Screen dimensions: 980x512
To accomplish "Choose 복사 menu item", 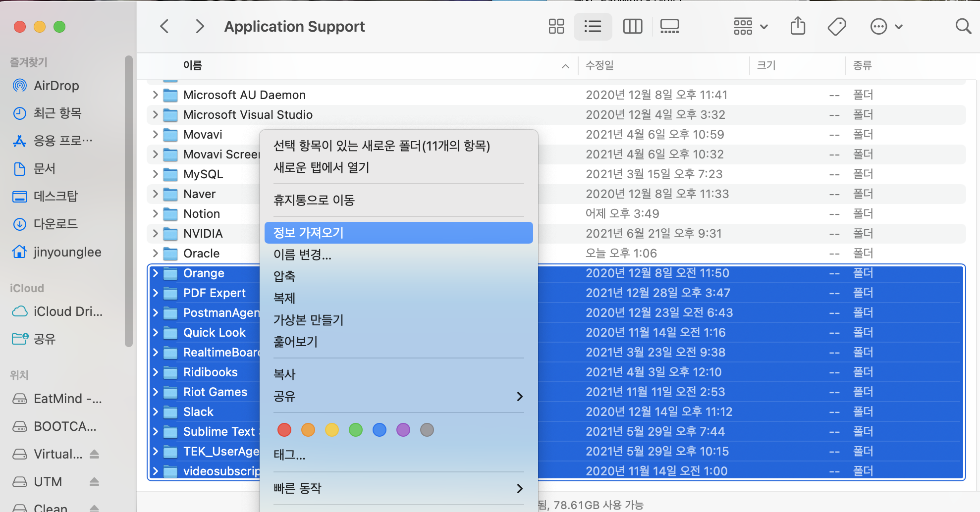I will pyautogui.click(x=399, y=374).
